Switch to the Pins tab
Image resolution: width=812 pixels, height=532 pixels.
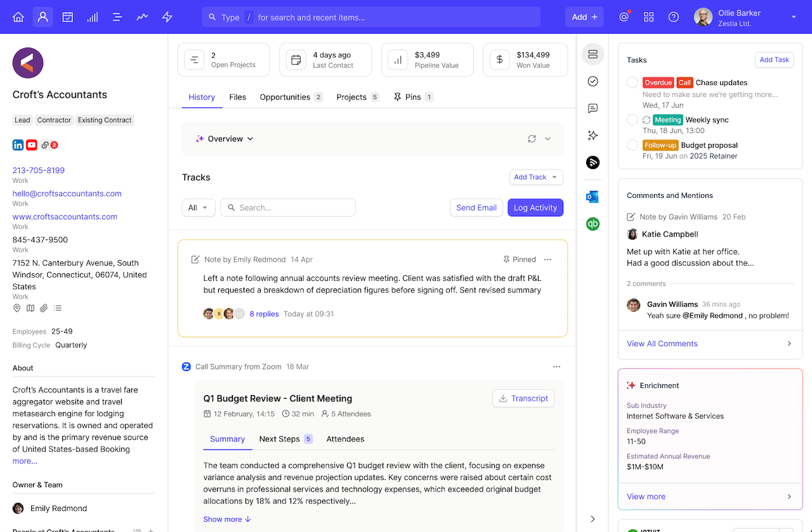click(413, 97)
